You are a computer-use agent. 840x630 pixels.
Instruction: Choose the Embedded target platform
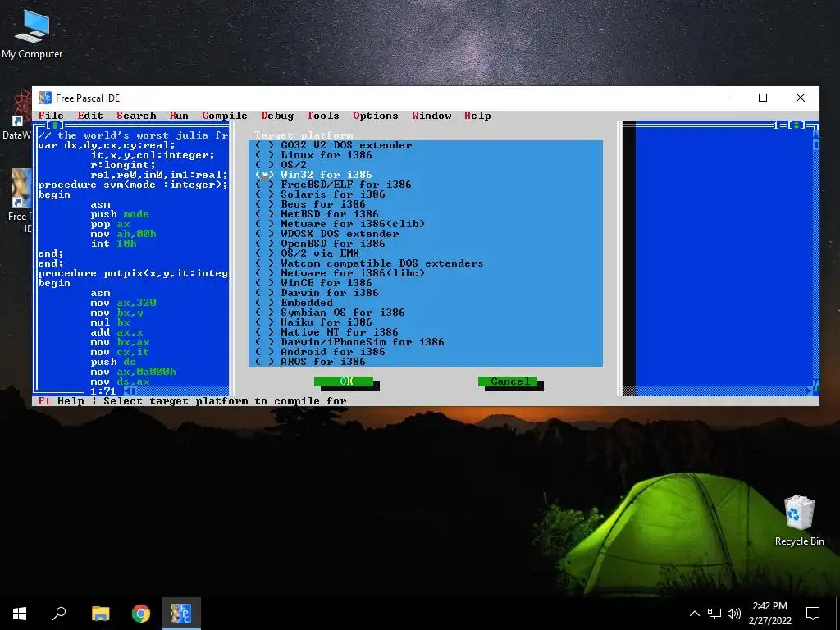point(294,303)
